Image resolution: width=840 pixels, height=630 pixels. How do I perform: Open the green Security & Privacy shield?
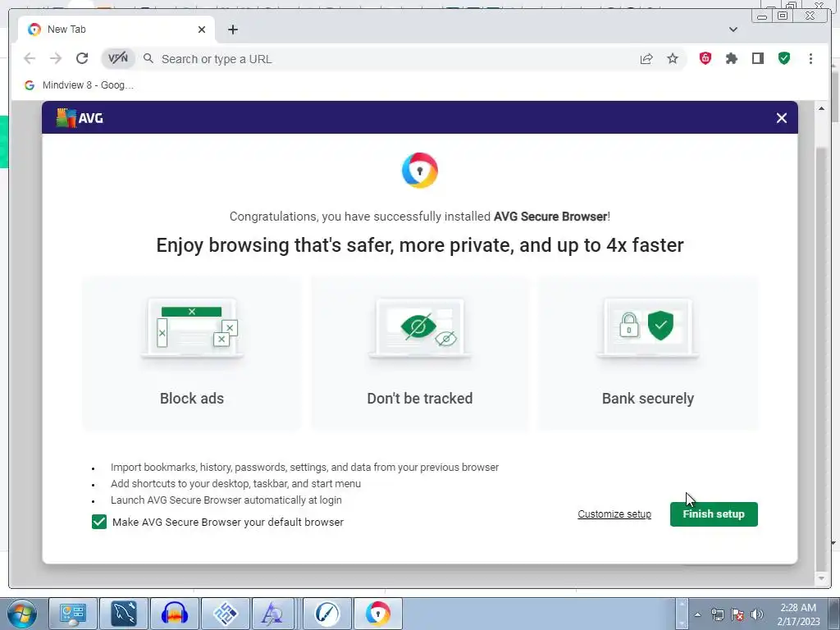[784, 58]
